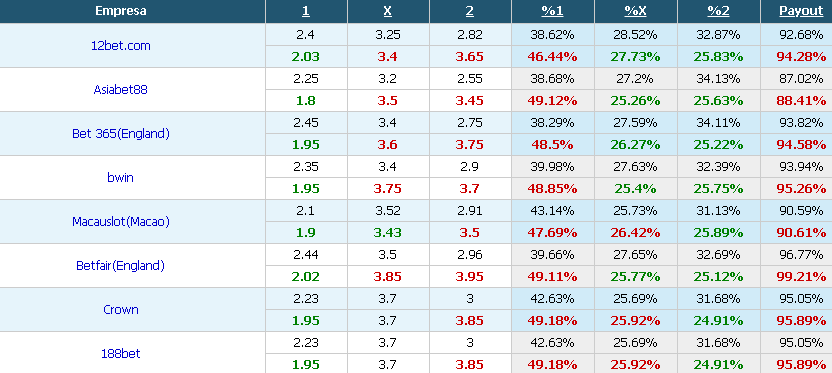Sort by the 1 column header

coord(306,11)
